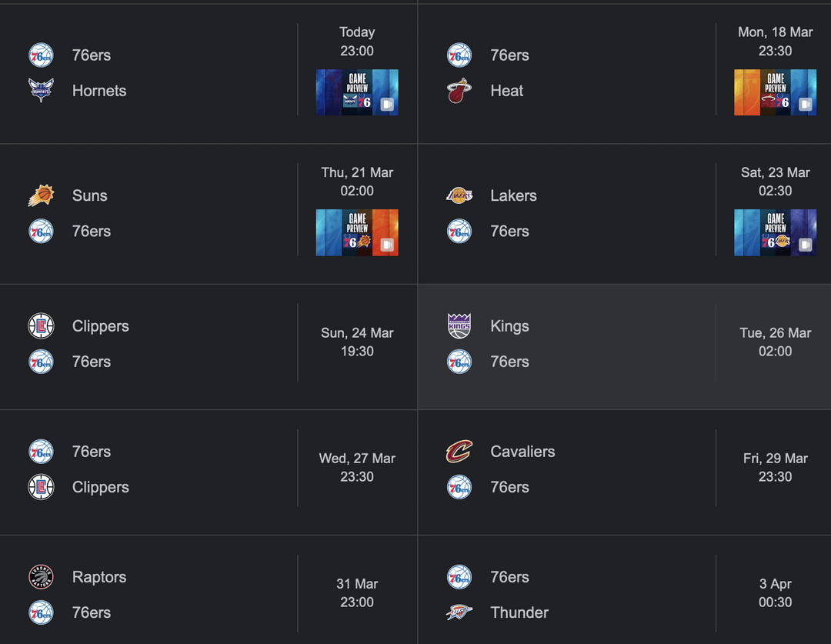Play the 76ers vs Heat game preview
This screenshot has height=644, width=831.
[775, 92]
